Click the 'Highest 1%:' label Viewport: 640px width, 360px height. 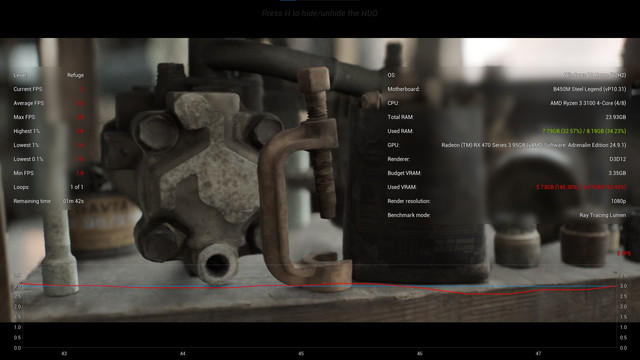(27, 131)
